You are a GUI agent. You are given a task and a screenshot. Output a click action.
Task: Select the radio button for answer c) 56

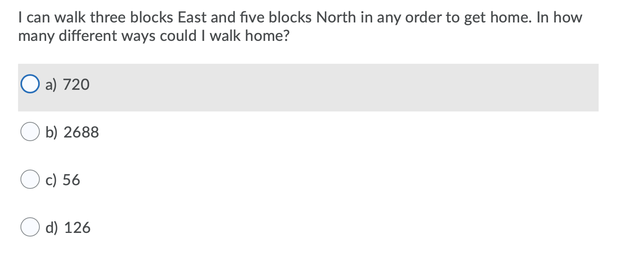tap(30, 180)
